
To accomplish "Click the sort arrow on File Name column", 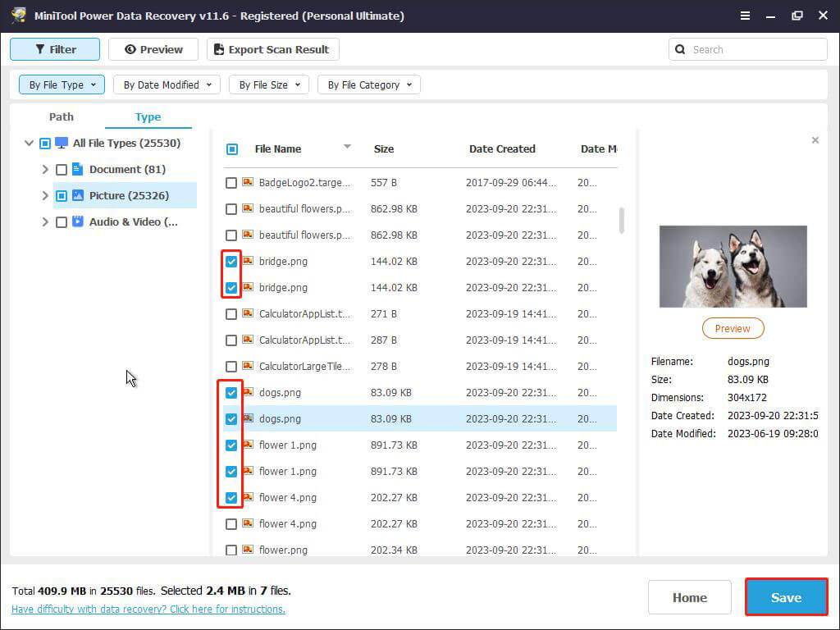I will pyautogui.click(x=347, y=146).
